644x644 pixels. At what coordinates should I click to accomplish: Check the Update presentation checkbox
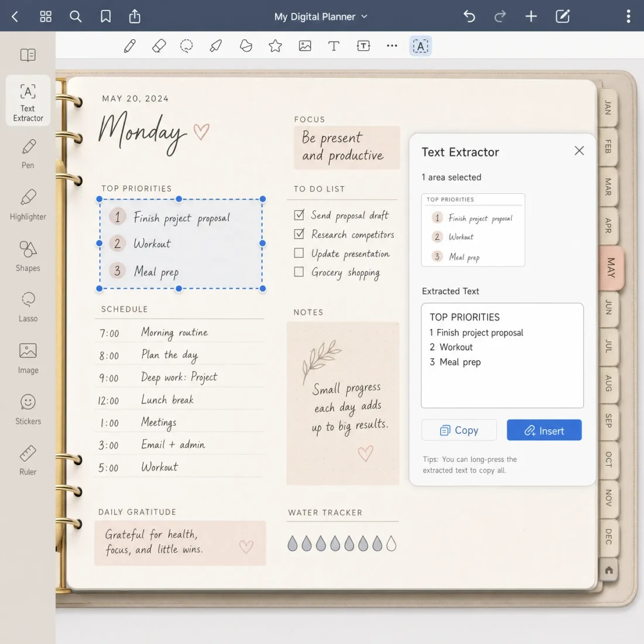tap(299, 252)
